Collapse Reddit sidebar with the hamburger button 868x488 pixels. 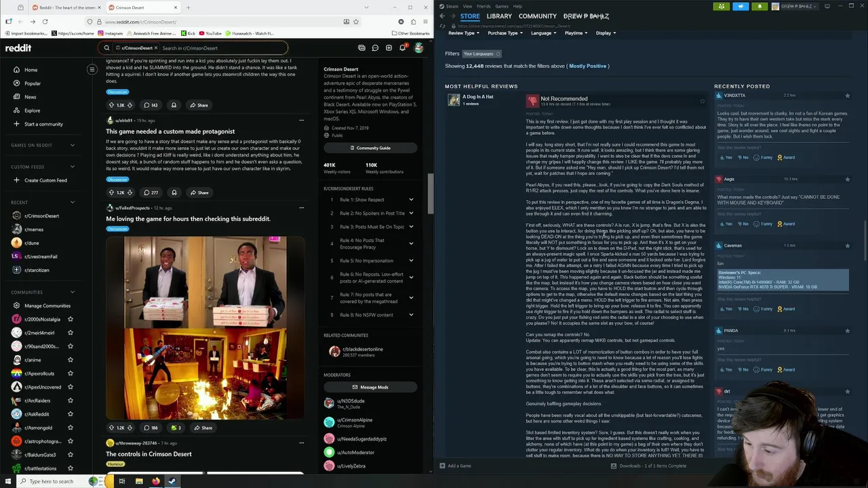[x=92, y=69]
